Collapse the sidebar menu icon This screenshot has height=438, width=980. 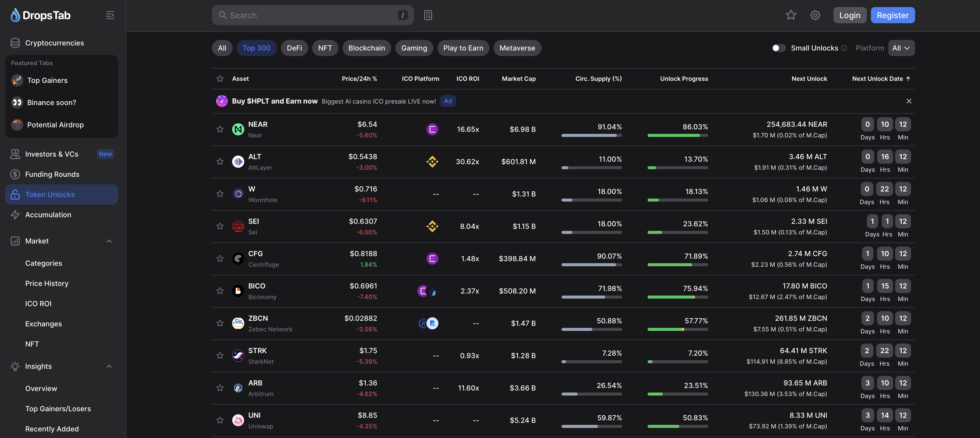pos(110,15)
